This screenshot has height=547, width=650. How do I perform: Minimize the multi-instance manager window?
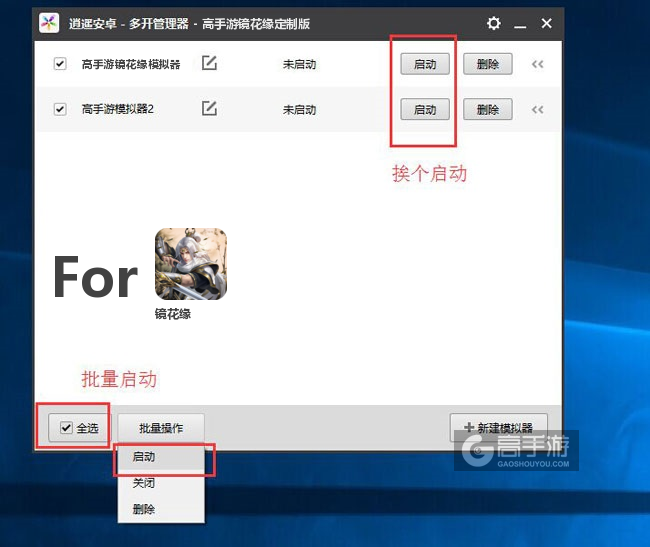(520, 23)
